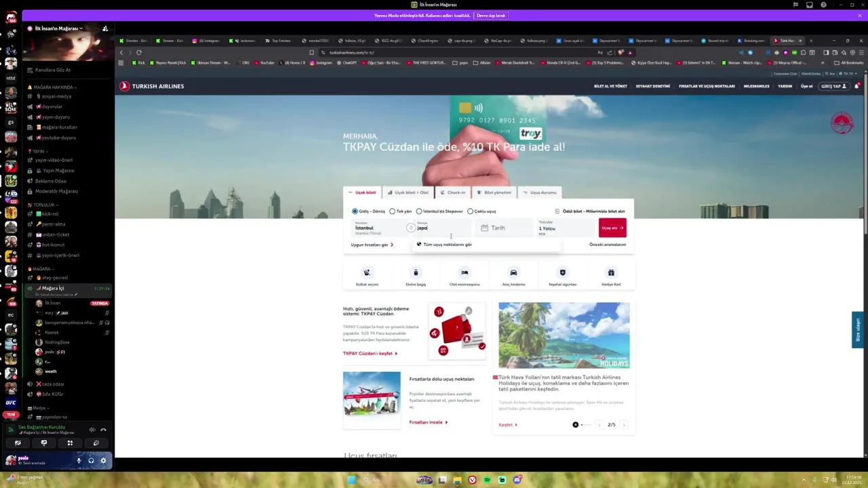
Task: Share your screen in Discord
Action: click(44, 443)
